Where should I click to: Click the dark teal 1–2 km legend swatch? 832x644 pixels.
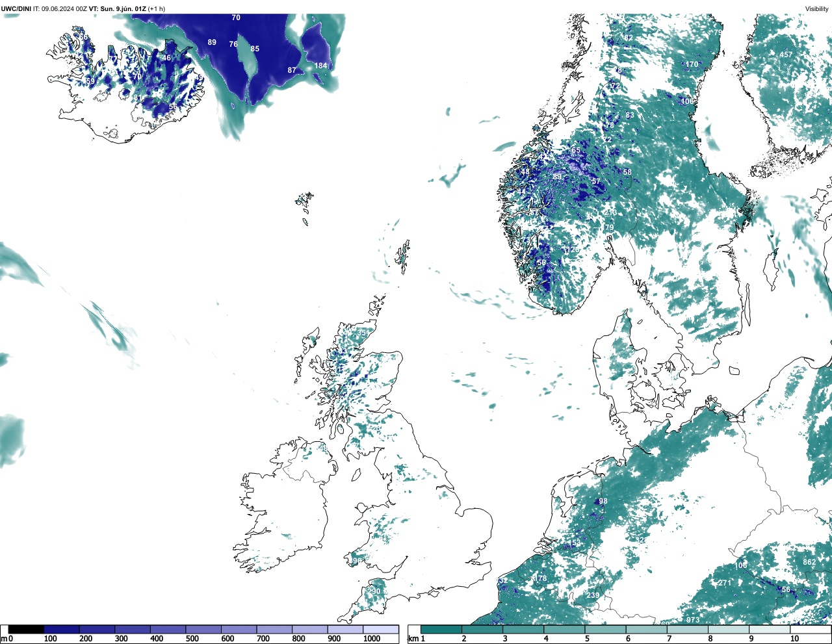click(x=441, y=629)
